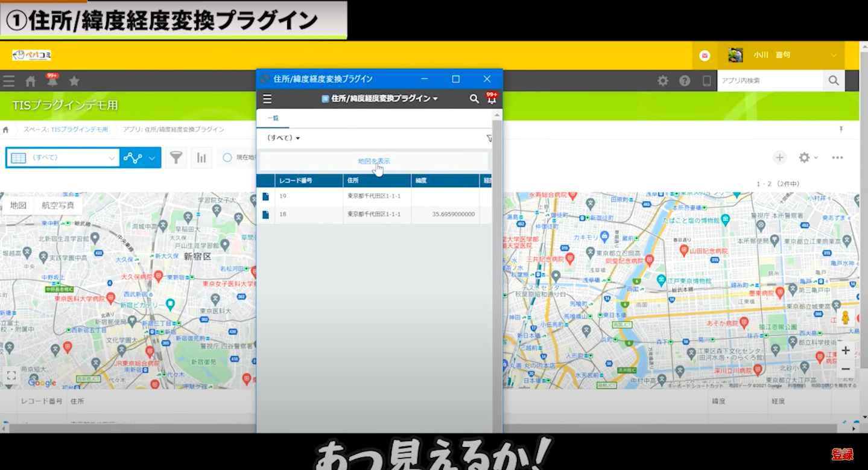Select the 一覧 tab in popup
Screen dimensions: 868x470
click(x=273, y=118)
